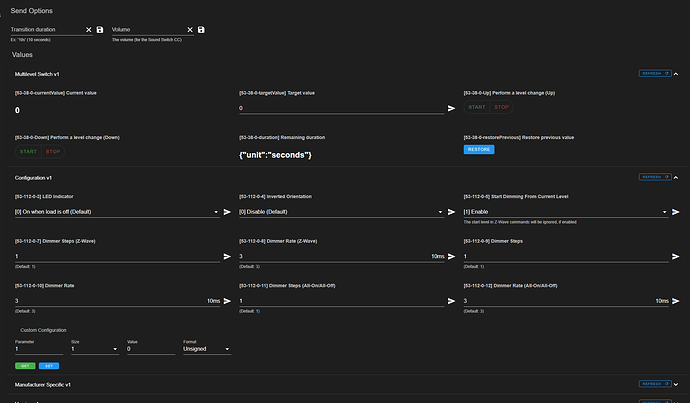Screen dimensions: 690x403
Task: Start the level change (Down)
Action: (x=28, y=152)
